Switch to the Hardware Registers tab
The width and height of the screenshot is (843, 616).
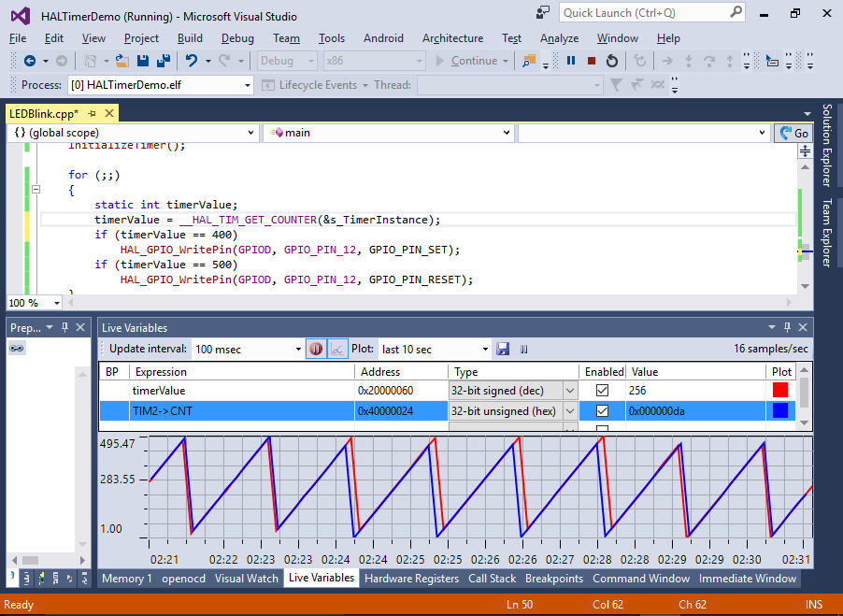pyautogui.click(x=411, y=578)
